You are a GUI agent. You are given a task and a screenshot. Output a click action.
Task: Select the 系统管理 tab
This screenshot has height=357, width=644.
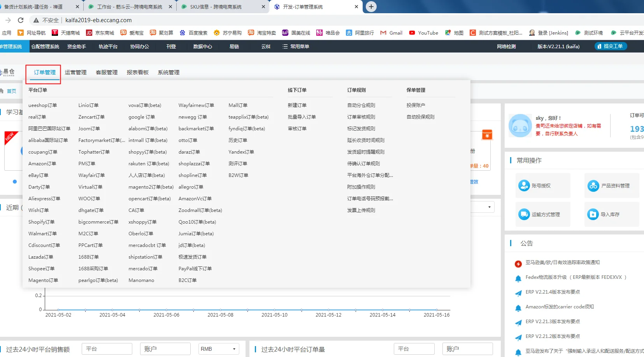(168, 72)
